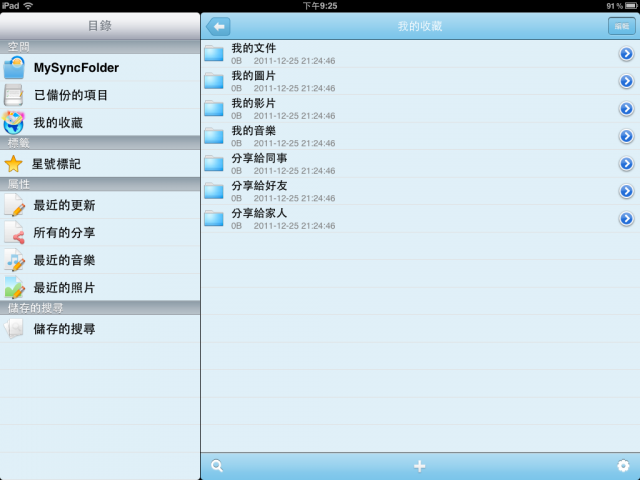Click the 最近的更新 document pencil icon
The width and height of the screenshot is (640, 480).
[15, 205]
